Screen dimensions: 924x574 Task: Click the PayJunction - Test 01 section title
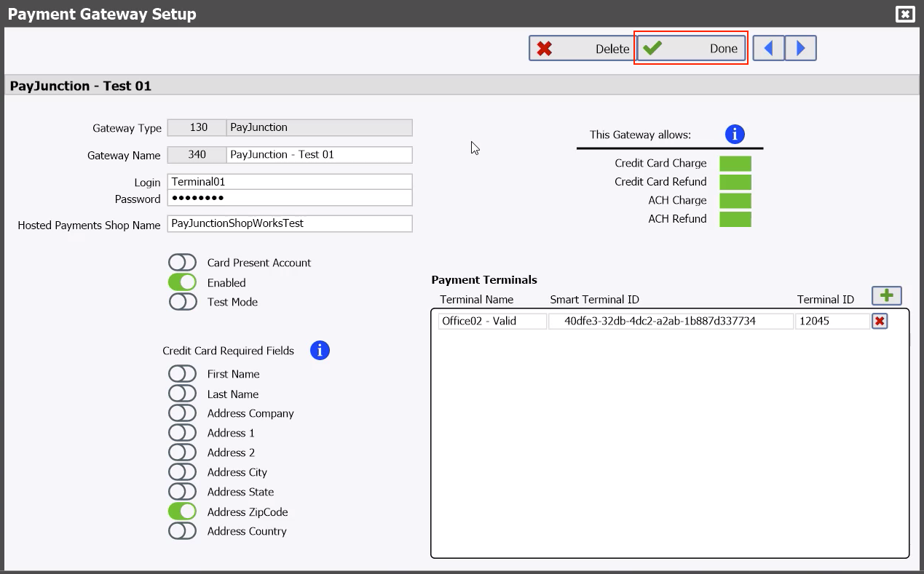(81, 86)
